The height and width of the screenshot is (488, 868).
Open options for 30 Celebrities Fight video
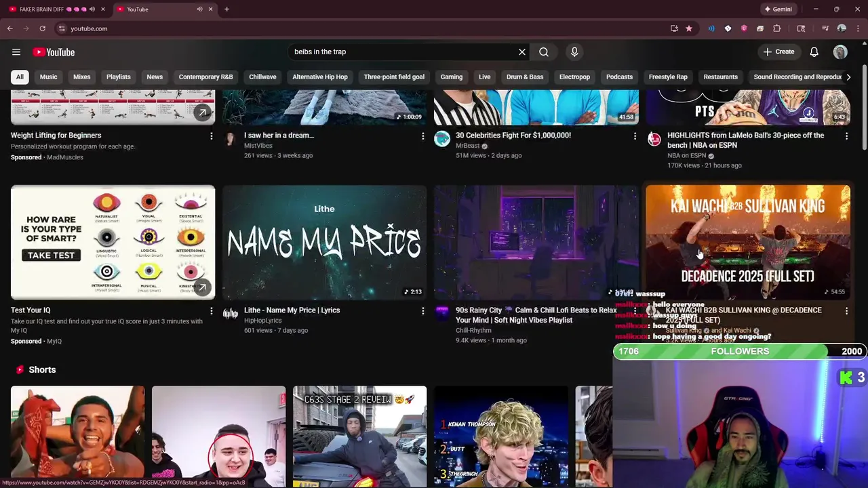pyautogui.click(x=634, y=136)
